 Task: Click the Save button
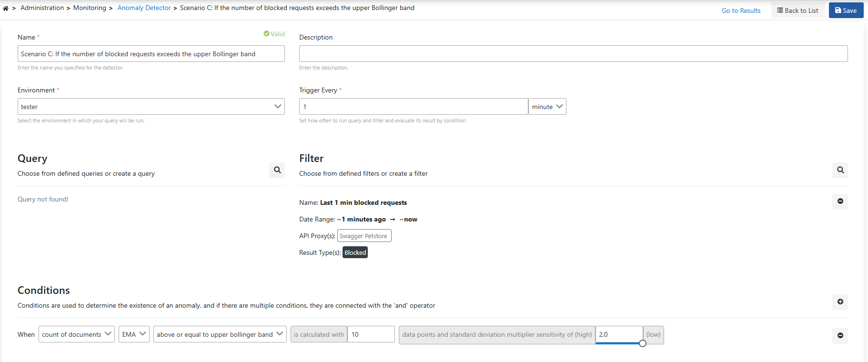pyautogui.click(x=846, y=10)
